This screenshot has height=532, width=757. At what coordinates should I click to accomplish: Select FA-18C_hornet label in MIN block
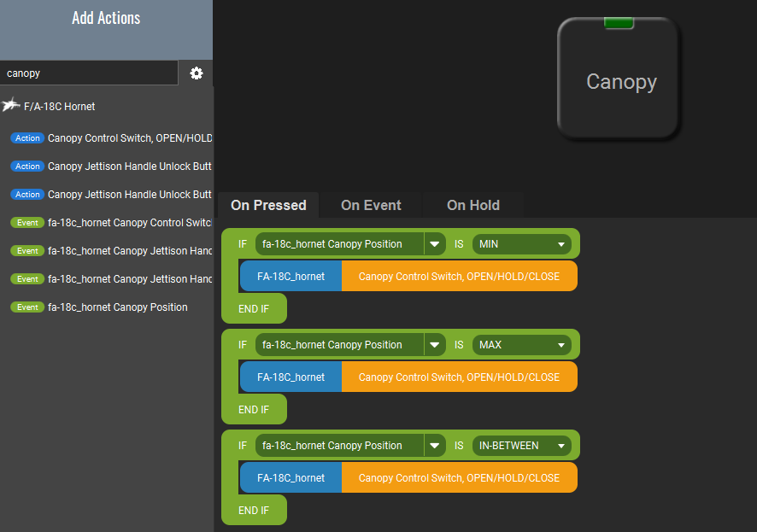tap(290, 277)
